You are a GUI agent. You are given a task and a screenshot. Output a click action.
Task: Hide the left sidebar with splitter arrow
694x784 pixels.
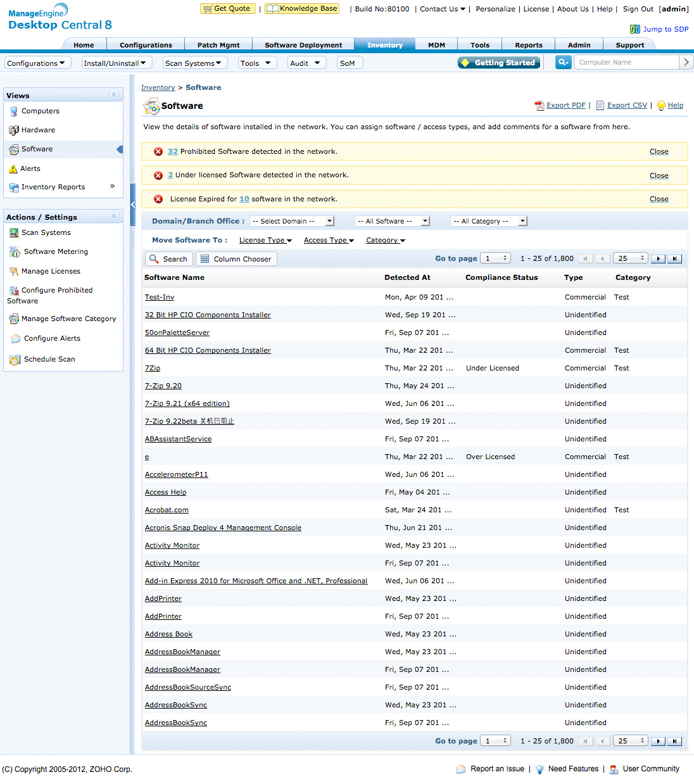133,205
